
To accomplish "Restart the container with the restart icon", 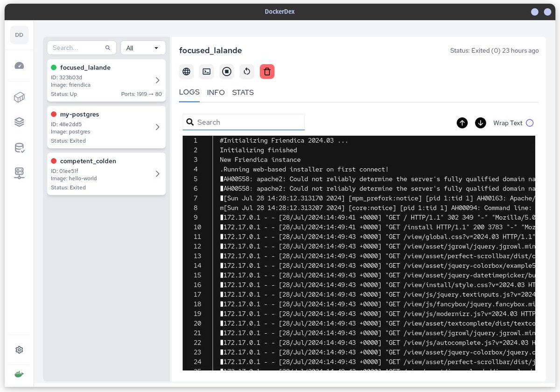I will [247, 71].
